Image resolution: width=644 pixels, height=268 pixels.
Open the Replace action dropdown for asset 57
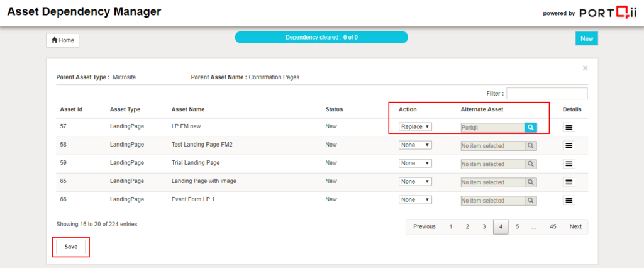coord(415,127)
